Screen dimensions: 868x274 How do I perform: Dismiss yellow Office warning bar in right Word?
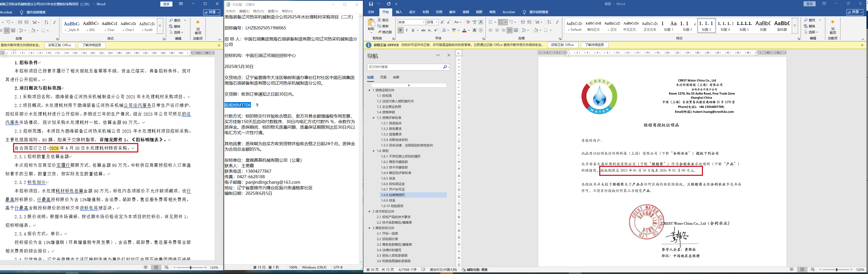862,45
